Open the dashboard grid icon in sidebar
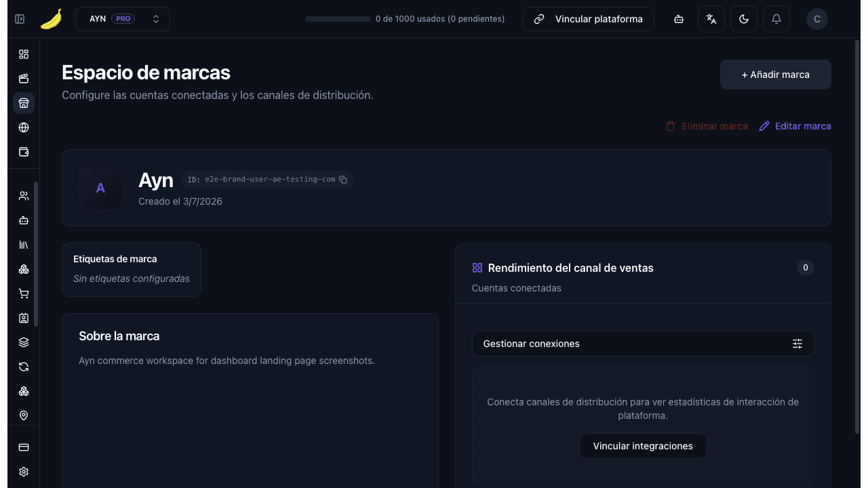Image resolution: width=868 pixels, height=488 pixels. (x=24, y=54)
